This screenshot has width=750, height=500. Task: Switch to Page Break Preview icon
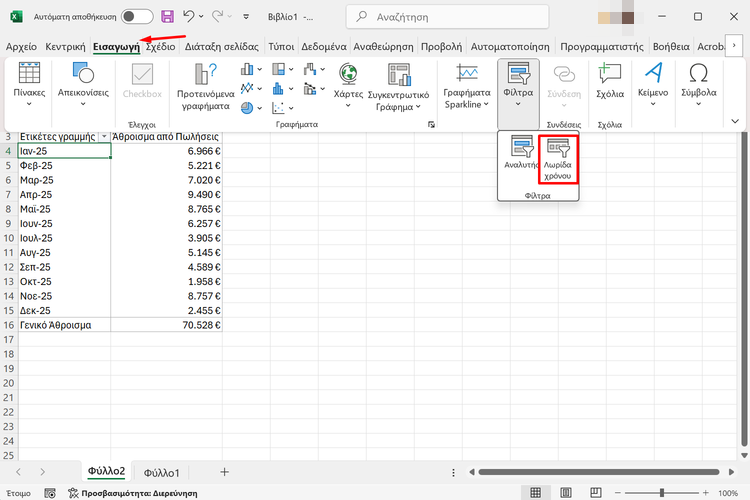pos(596,493)
